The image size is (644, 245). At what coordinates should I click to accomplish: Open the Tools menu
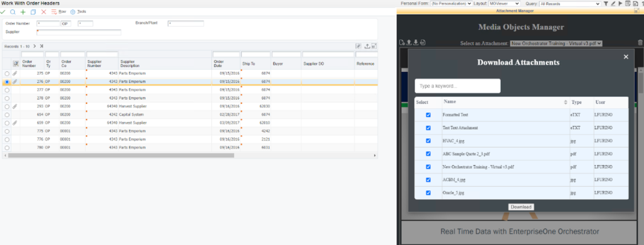(78, 12)
